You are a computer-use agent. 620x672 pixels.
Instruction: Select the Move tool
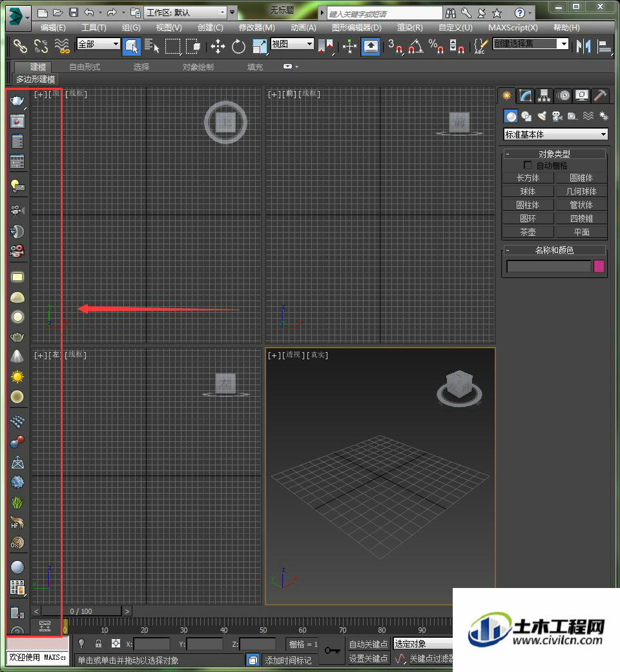pyautogui.click(x=218, y=46)
